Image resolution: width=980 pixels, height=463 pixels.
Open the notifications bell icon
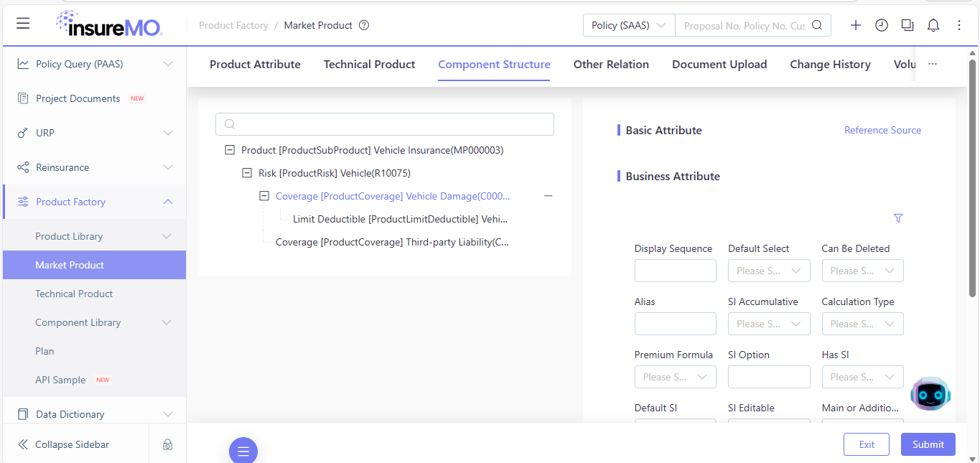[933, 25]
